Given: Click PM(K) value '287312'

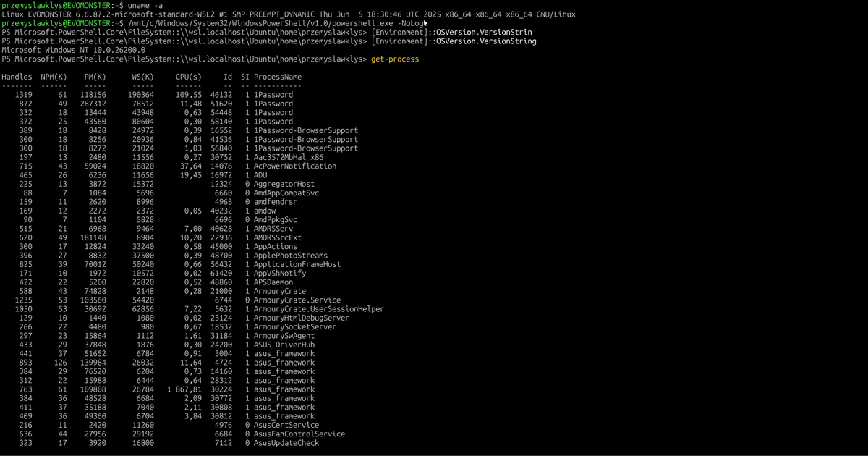Looking at the screenshot, I should [x=93, y=104].
